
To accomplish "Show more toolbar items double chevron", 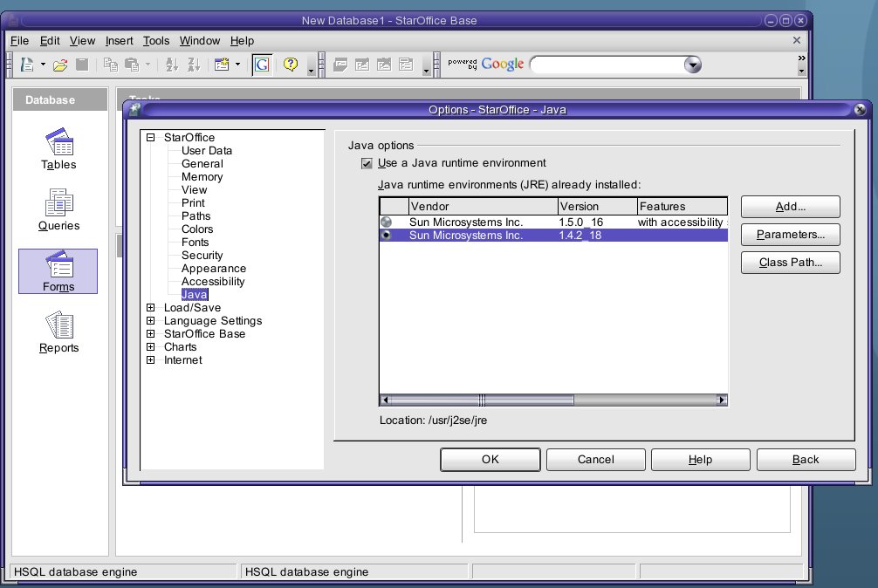I will (802, 58).
